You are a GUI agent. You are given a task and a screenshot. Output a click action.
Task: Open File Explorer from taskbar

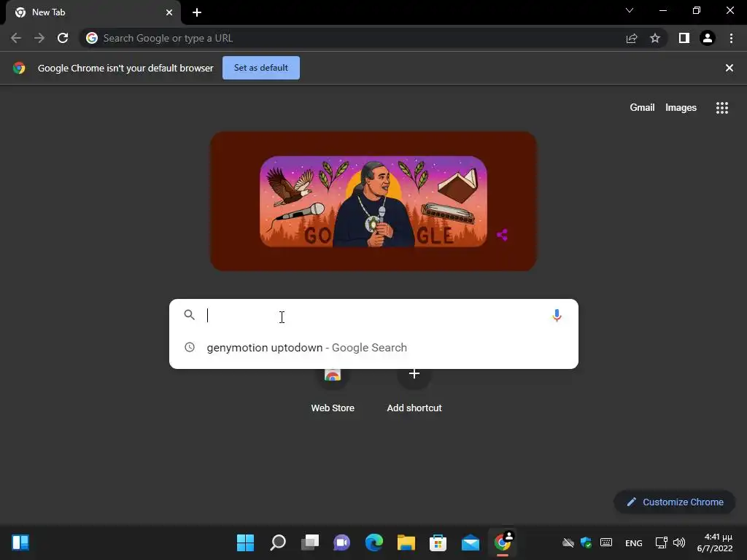(x=406, y=542)
